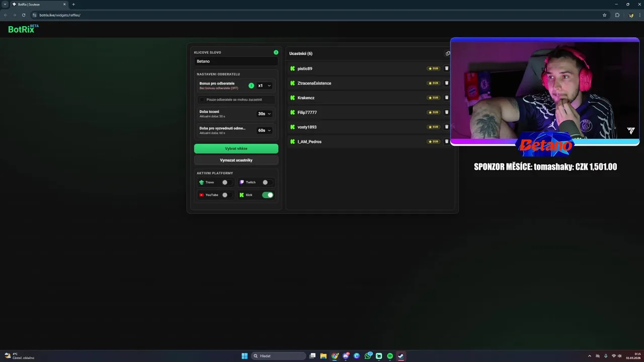Click Vymazat ucastniky button
644x362 pixels.
(236, 160)
